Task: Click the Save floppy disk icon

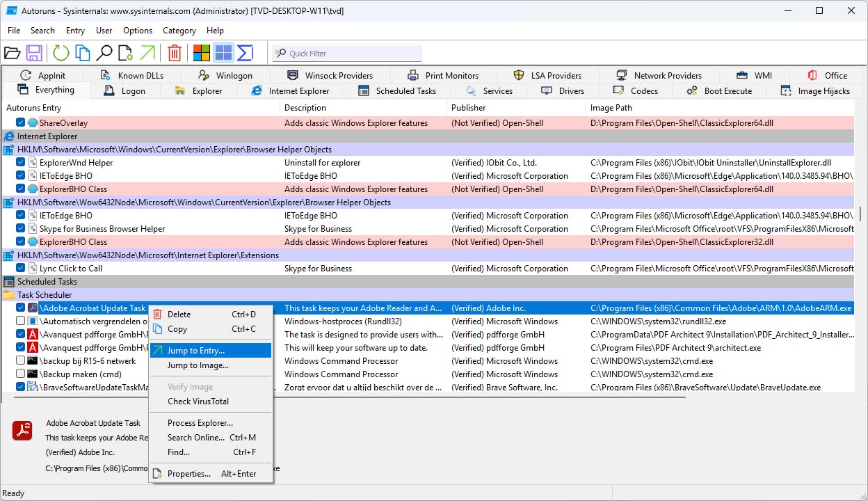Action: pyautogui.click(x=34, y=53)
